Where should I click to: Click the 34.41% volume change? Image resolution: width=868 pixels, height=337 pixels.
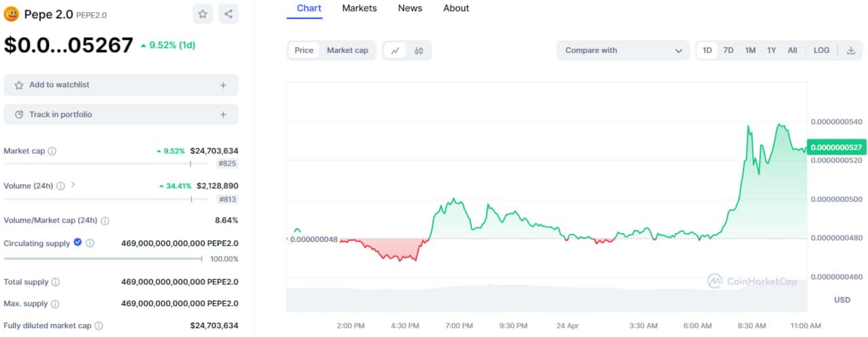(x=175, y=186)
